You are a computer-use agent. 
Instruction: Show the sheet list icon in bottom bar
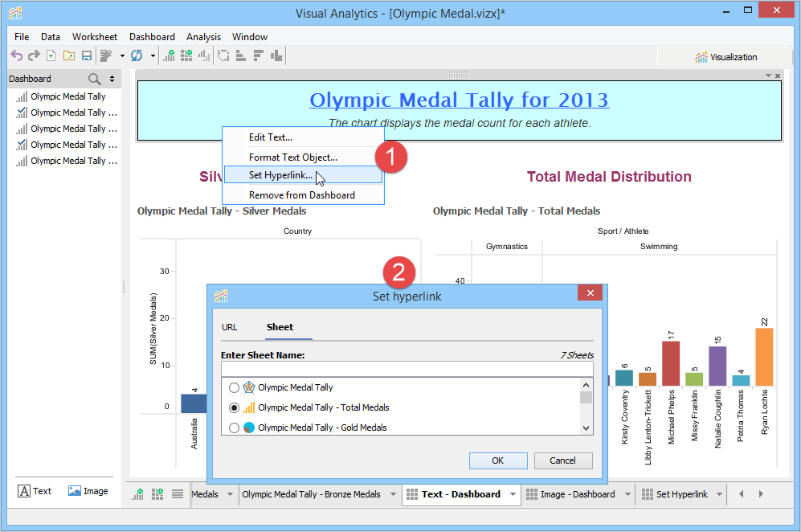[x=178, y=494]
